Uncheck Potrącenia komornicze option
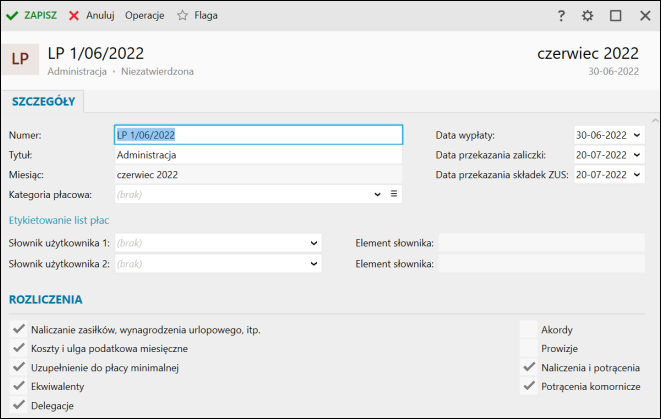This screenshot has width=661, height=419. pos(529,386)
